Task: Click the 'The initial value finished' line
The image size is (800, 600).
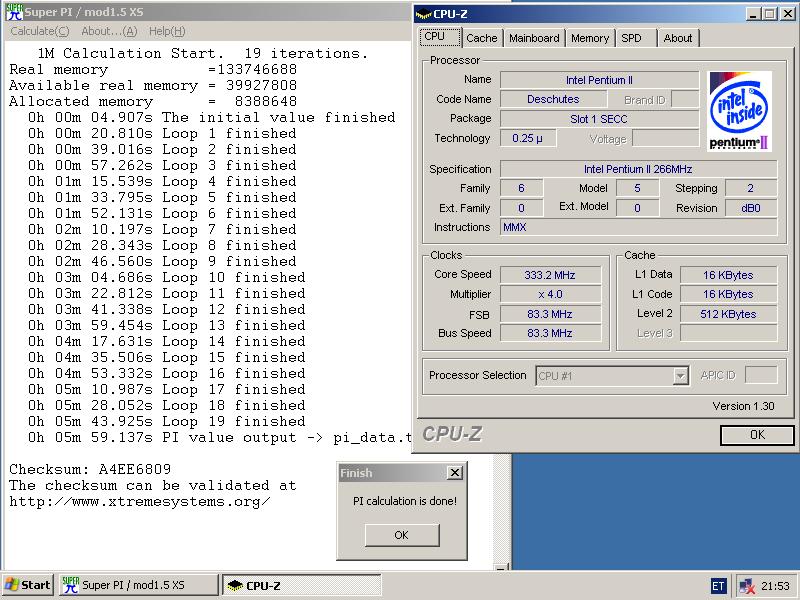Action: [x=212, y=117]
